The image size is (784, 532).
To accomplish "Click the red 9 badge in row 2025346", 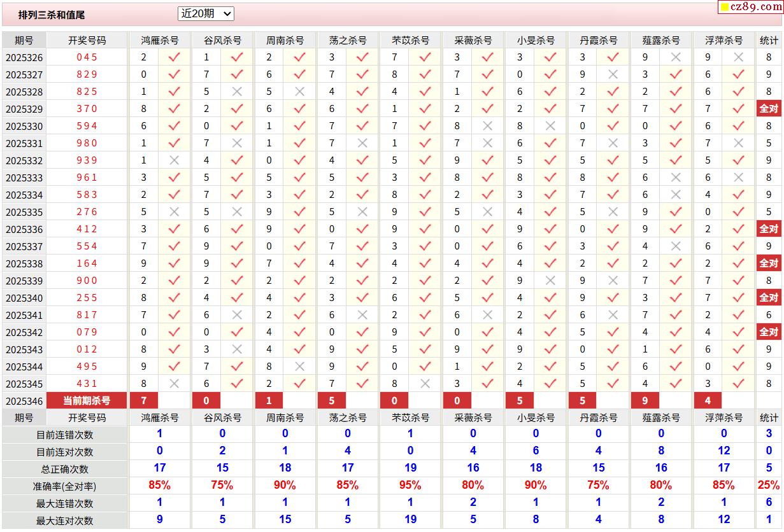I will 645,400.
